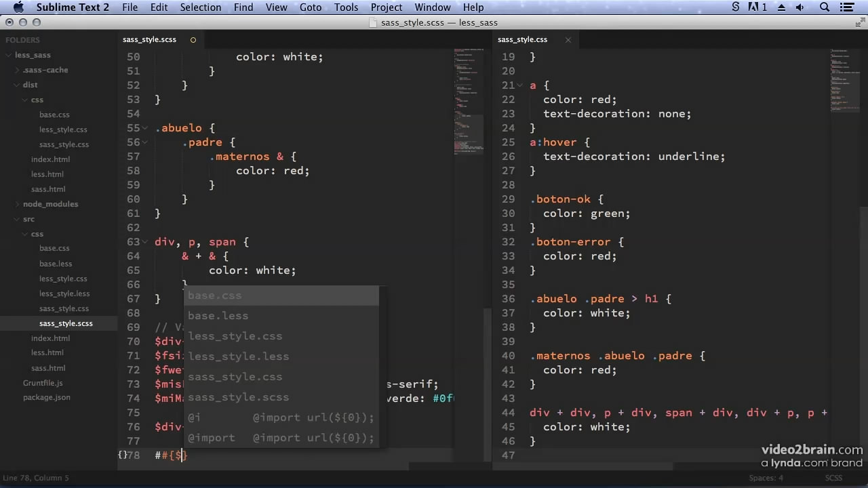Screen dimensions: 868x488
Task: Open the Find menu
Action: pyautogui.click(x=243, y=7)
